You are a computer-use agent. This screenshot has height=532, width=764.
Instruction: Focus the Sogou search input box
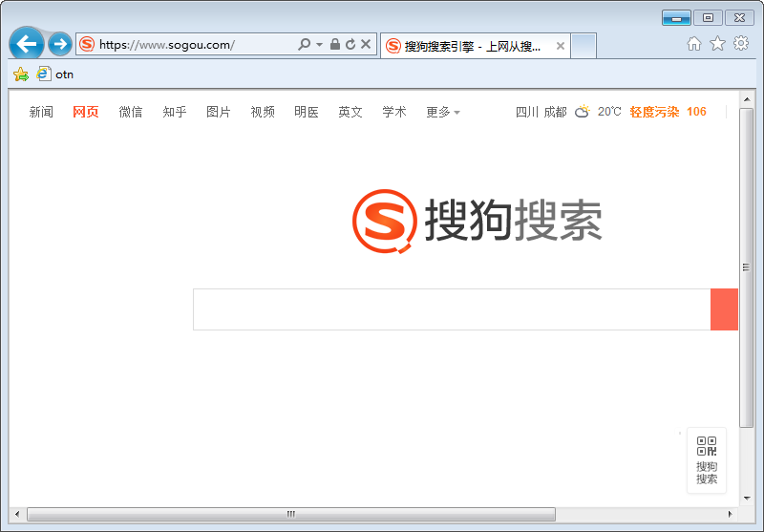[452, 309]
